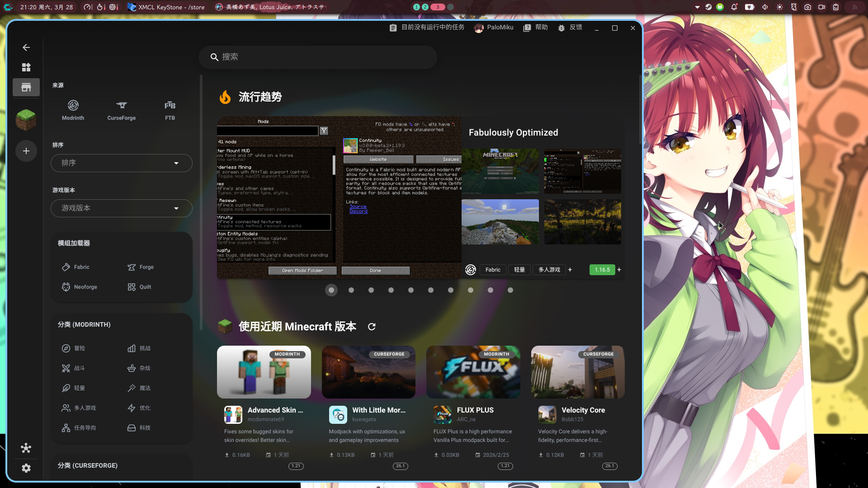This screenshot has height=488, width=868.
Task: Open the 帮助 help menu
Action: pyautogui.click(x=535, y=28)
